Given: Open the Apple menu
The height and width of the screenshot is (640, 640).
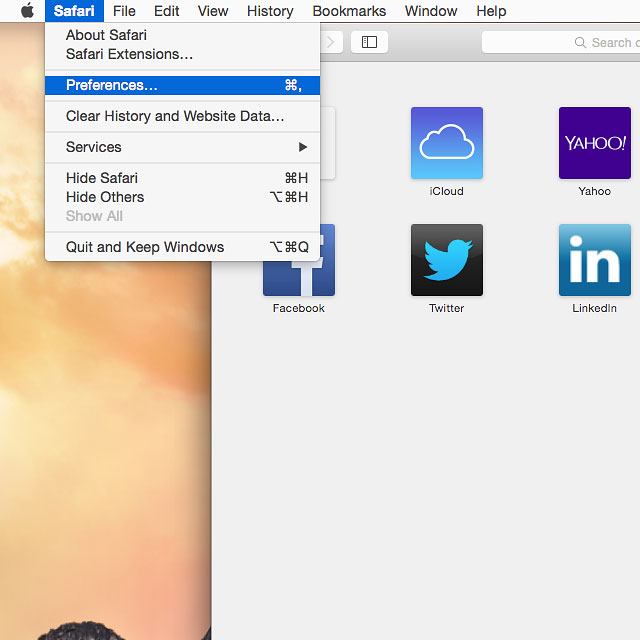Looking at the screenshot, I should 27,11.
